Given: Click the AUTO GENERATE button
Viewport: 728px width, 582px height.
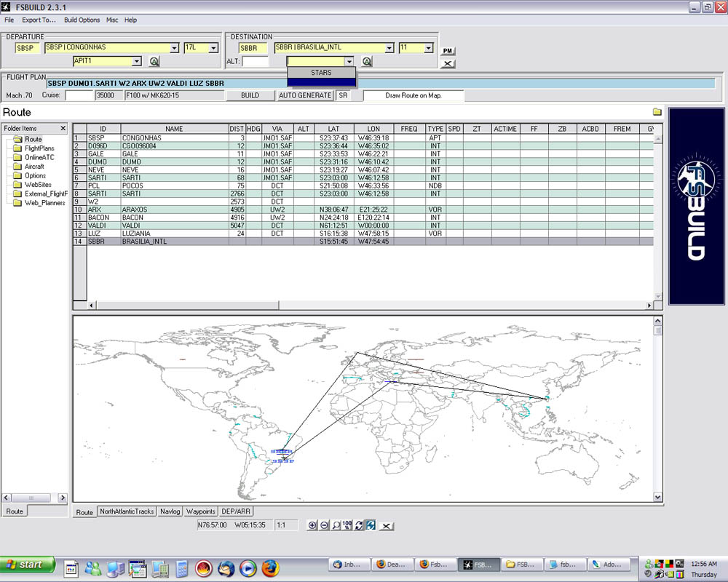Looking at the screenshot, I should (x=305, y=95).
